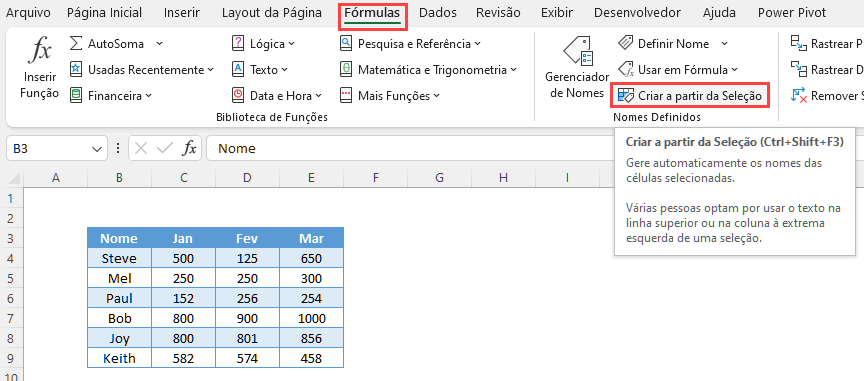Expand the Usar em Fórmula dropdown arrow

734,70
